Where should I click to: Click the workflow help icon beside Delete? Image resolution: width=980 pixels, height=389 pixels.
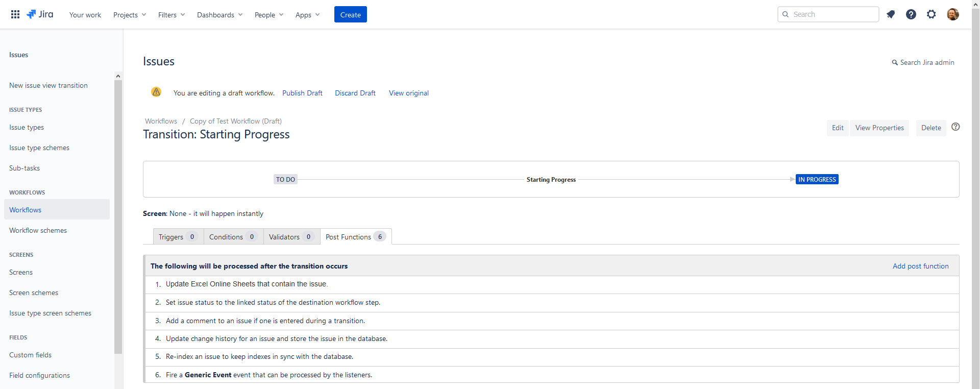[955, 127]
